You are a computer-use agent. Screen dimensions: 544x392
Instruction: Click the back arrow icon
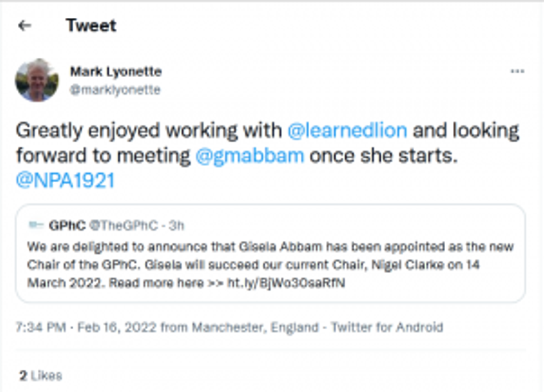(24, 26)
